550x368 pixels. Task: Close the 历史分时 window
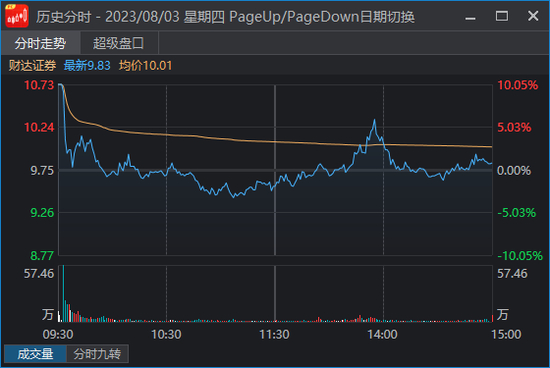[533, 16]
